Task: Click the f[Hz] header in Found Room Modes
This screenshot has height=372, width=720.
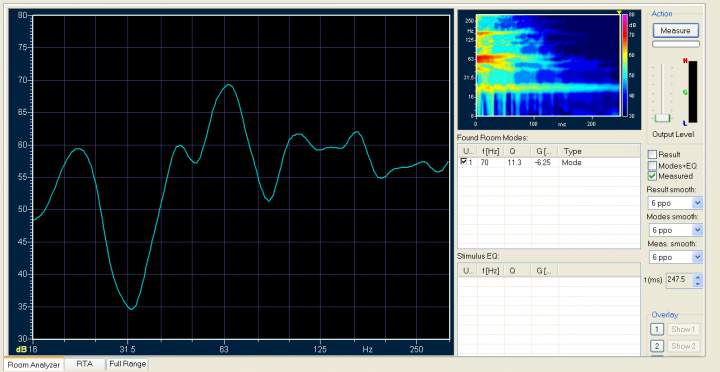Action: [490, 151]
